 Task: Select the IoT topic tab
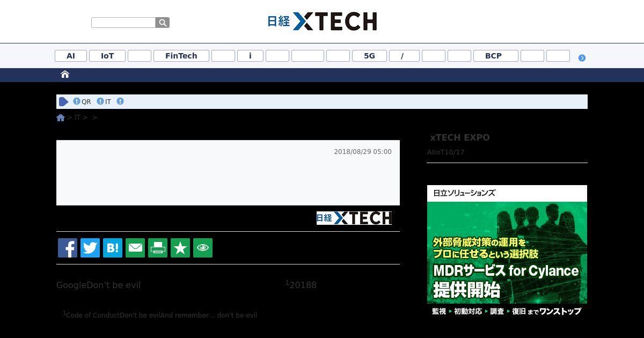click(x=107, y=56)
